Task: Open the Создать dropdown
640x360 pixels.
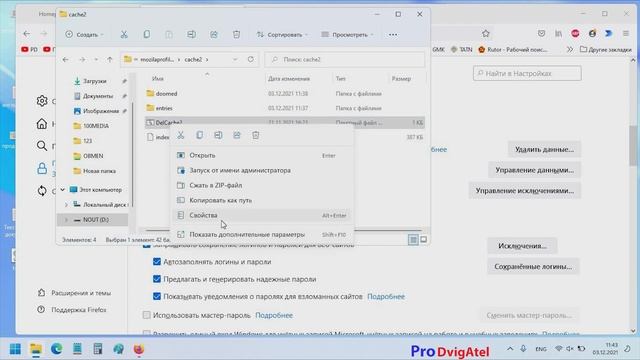Action: coord(84,35)
